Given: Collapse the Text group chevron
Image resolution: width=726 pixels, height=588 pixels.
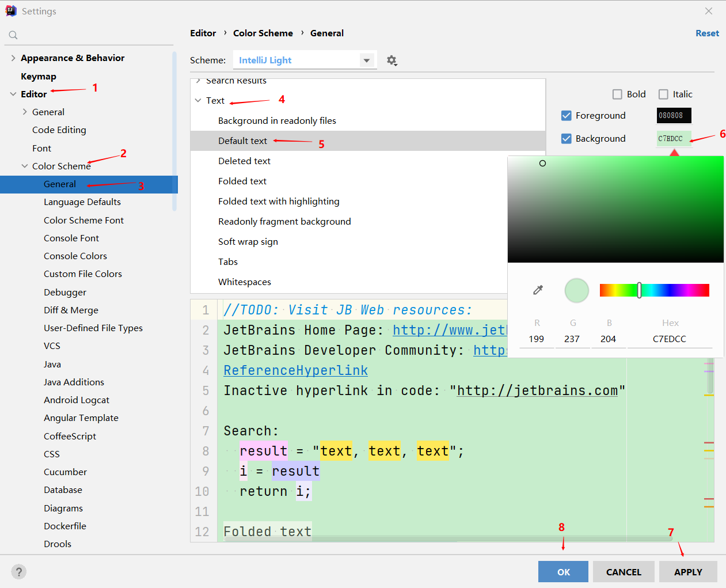Looking at the screenshot, I should click(198, 100).
